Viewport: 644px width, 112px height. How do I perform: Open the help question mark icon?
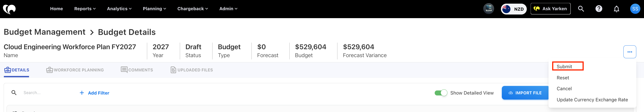(599, 9)
